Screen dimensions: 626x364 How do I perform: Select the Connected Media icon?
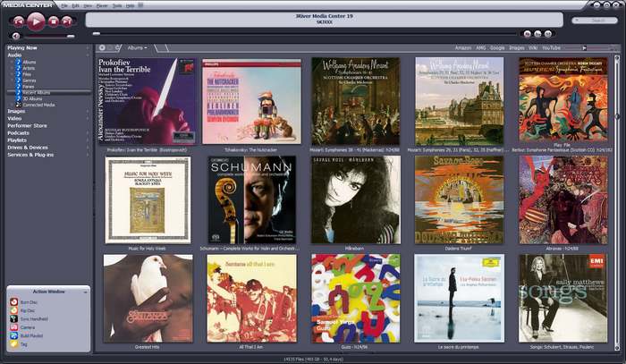coord(18,105)
